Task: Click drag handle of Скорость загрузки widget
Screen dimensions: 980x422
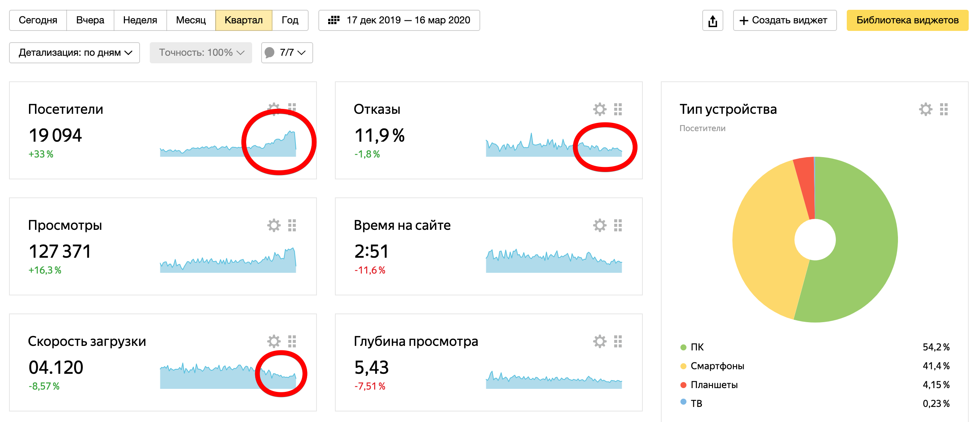Action: [292, 342]
